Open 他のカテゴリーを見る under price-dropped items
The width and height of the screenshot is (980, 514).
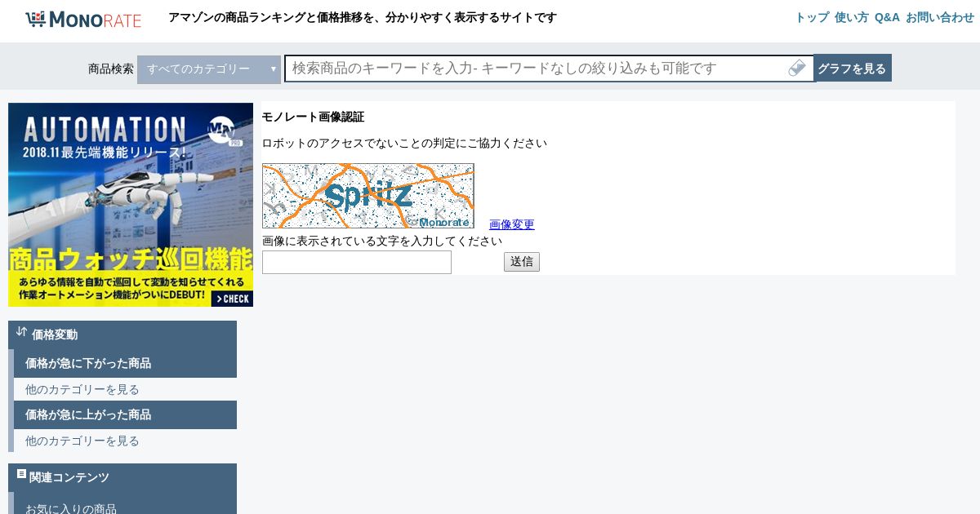point(82,389)
